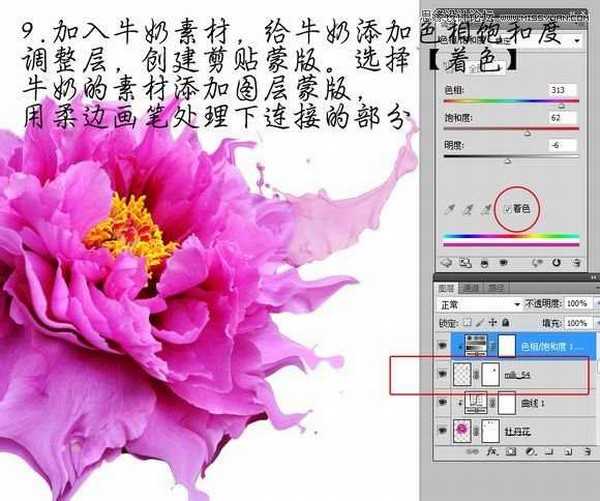Hide the milk_54 layer
The height and width of the screenshot is (501, 600).
click(x=443, y=375)
